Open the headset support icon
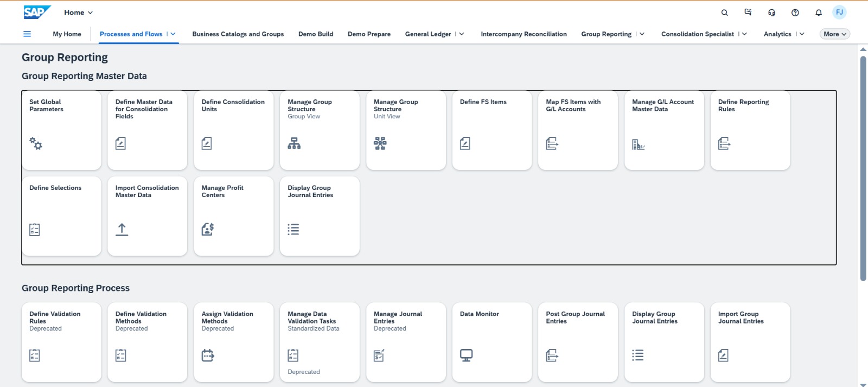The width and height of the screenshot is (868, 387). click(771, 12)
